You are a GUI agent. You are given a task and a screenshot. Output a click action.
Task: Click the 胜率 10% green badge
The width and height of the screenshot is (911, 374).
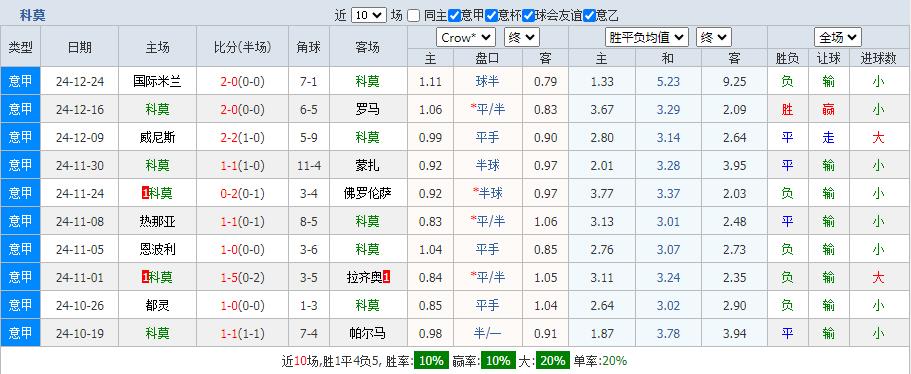coord(431,361)
